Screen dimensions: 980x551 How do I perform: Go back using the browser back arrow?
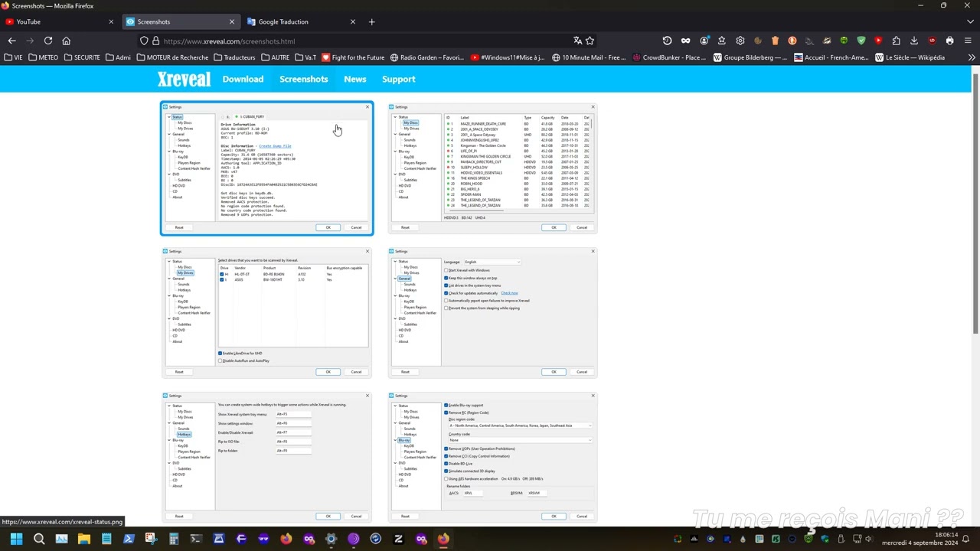(11, 41)
